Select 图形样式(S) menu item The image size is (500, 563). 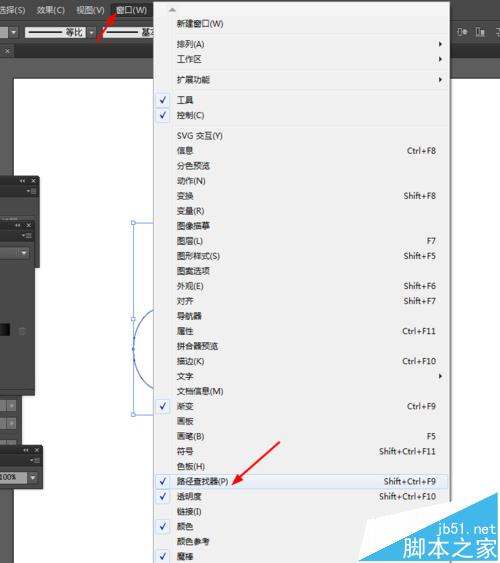click(x=302, y=256)
